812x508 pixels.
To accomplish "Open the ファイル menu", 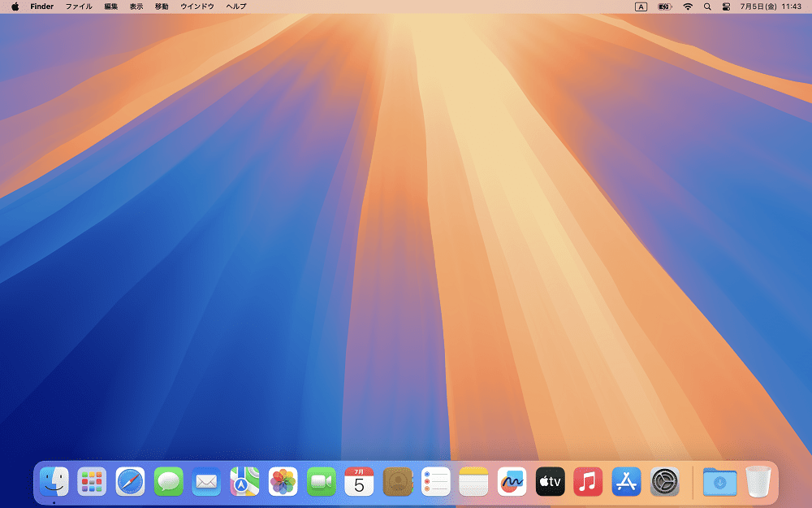I will pos(79,7).
